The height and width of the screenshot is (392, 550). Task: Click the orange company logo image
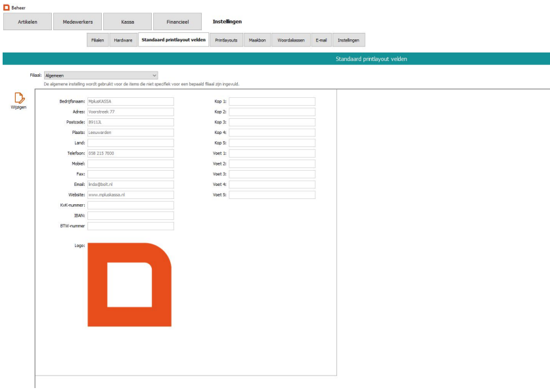coord(129,284)
